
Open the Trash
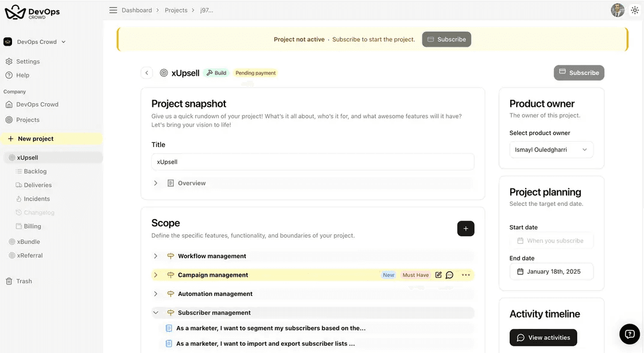23,280
